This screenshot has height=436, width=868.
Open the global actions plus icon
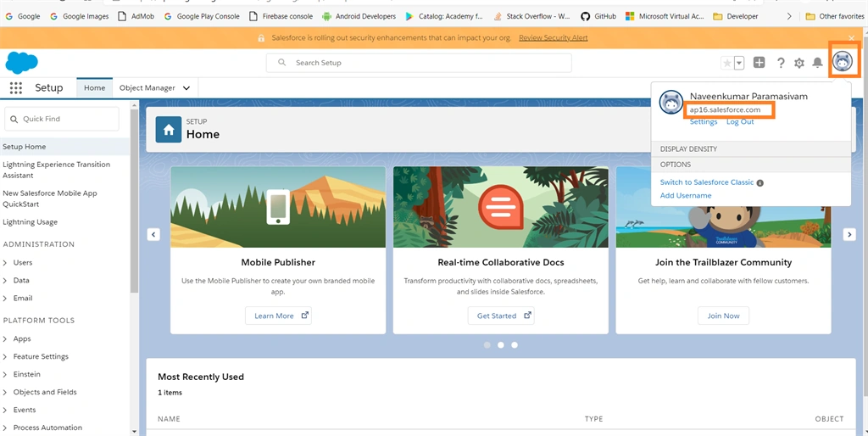pos(759,63)
